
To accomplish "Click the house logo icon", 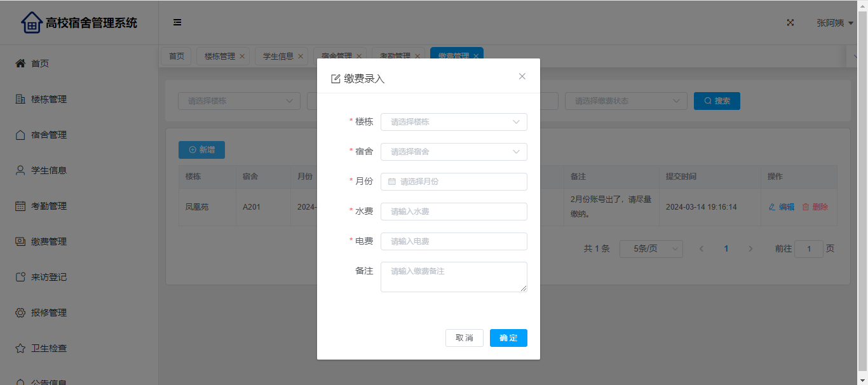I will coord(31,23).
